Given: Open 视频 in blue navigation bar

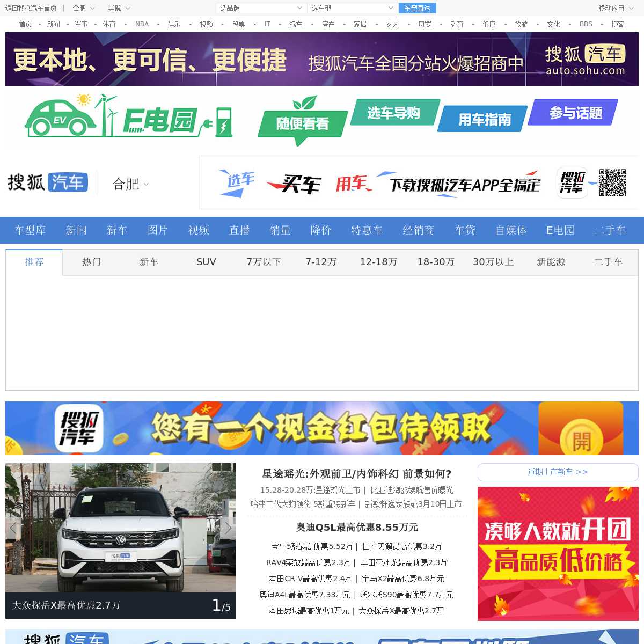Looking at the screenshot, I should point(199,230).
